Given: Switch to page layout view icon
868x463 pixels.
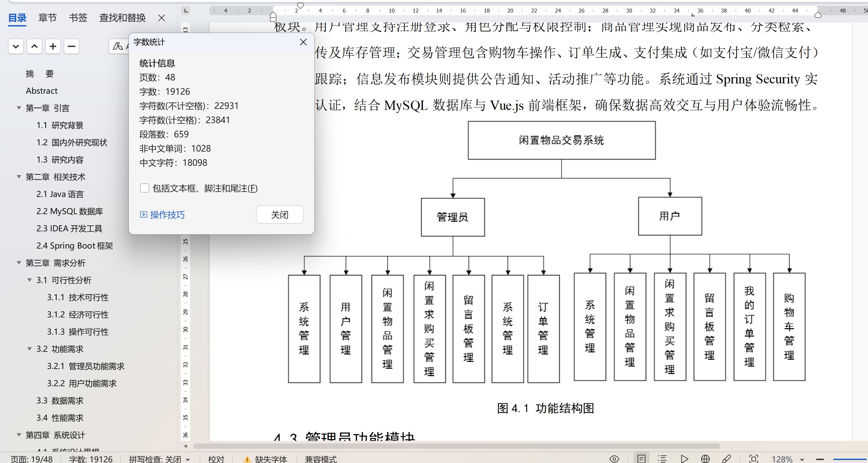Looking at the screenshot, I should 641,459.
